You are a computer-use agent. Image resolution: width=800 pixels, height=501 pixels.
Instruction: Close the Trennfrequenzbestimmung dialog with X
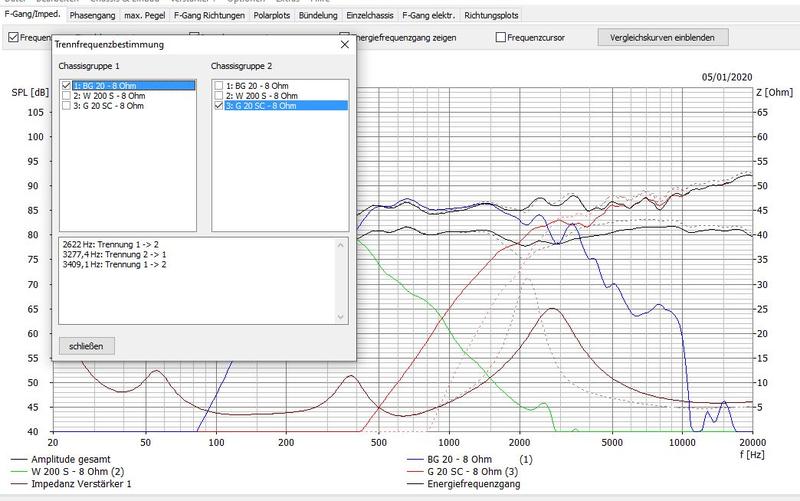[345, 44]
